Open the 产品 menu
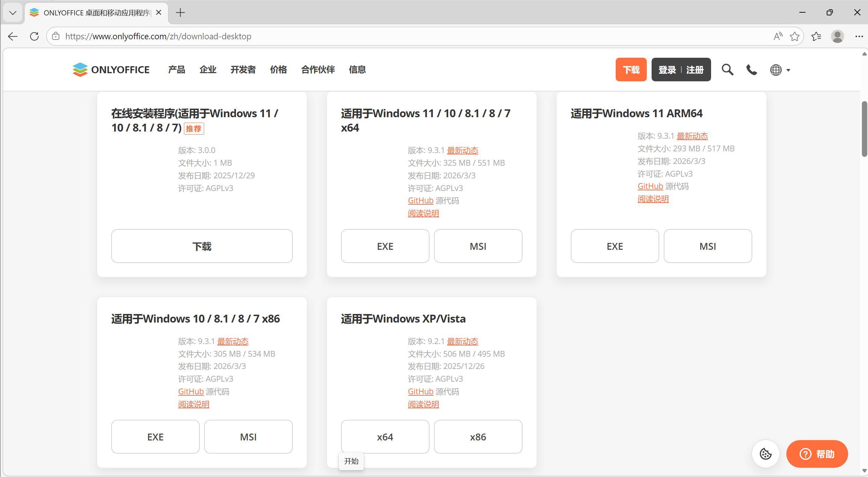The width and height of the screenshot is (868, 477). pyautogui.click(x=176, y=70)
